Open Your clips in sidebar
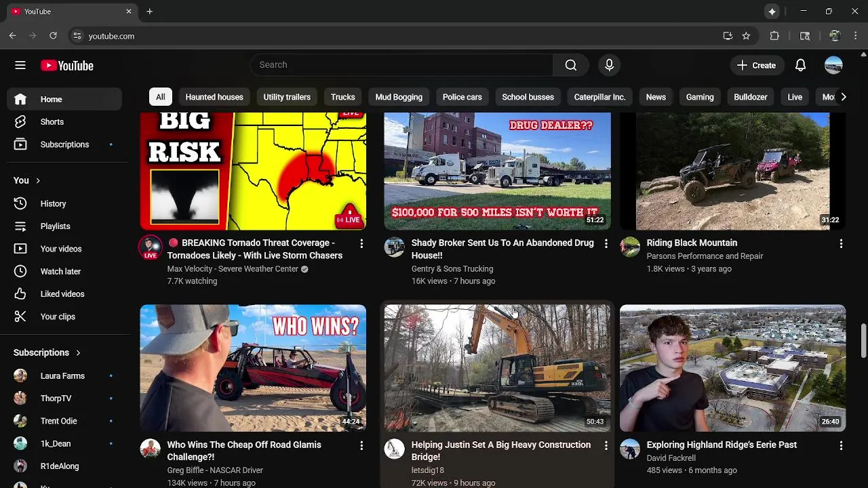 [x=64, y=317]
